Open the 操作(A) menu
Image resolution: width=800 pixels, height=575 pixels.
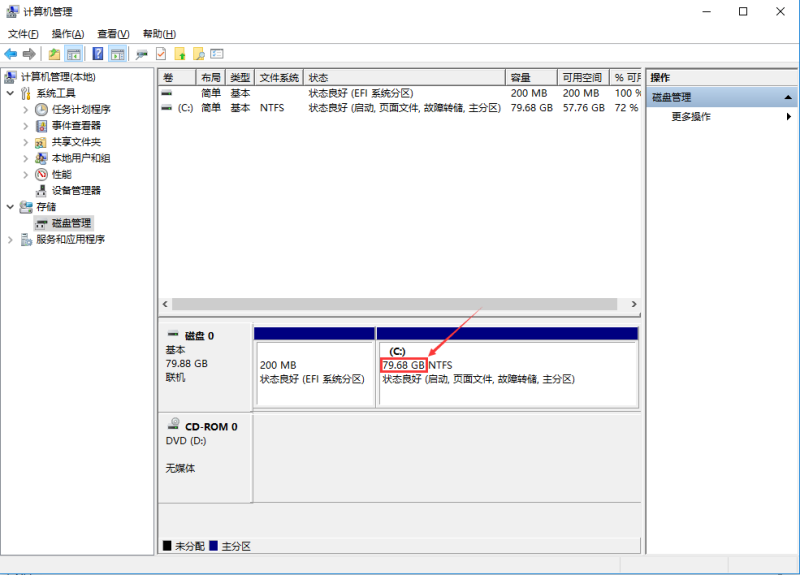68,34
